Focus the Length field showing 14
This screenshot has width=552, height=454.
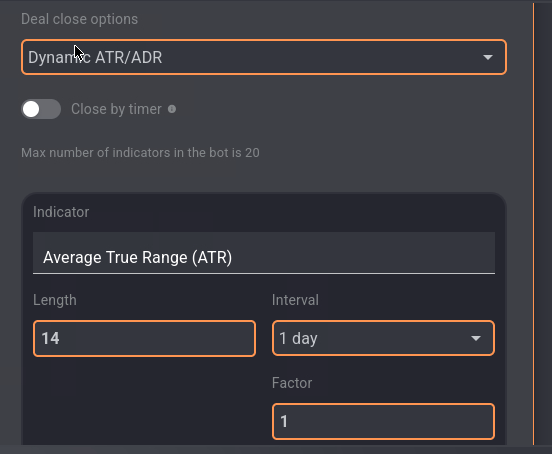tap(144, 338)
